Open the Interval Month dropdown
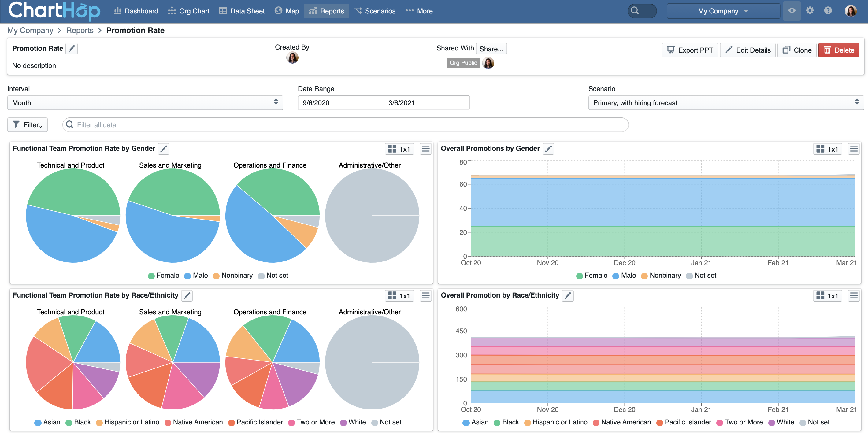868x433 pixels. click(x=145, y=102)
